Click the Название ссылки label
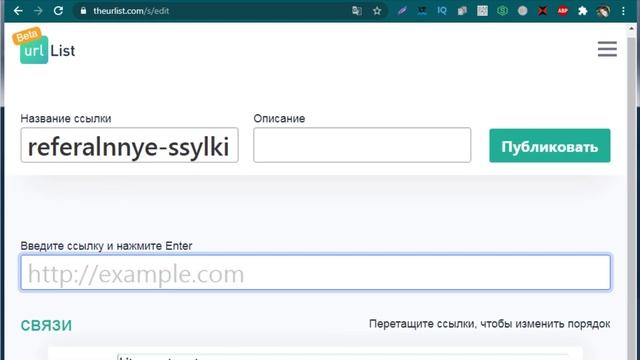This screenshot has width=640, height=360. [x=66, y=119]
